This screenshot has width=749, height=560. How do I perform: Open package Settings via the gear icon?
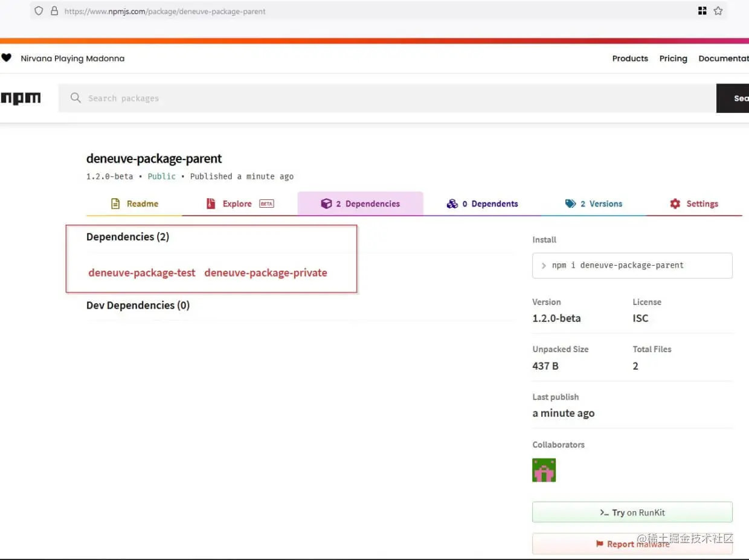675,204
